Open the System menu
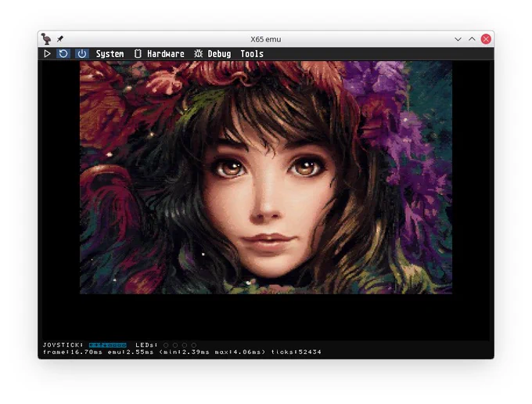 [110, 54]
